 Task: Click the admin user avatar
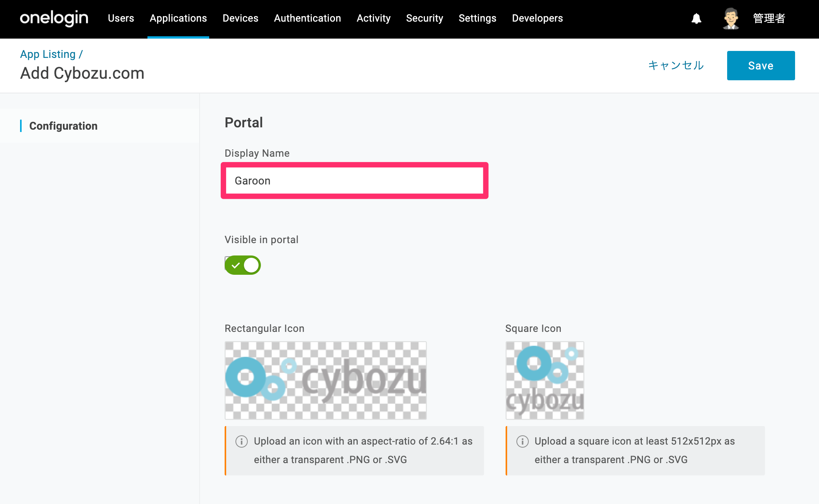(x=731, y=18)
